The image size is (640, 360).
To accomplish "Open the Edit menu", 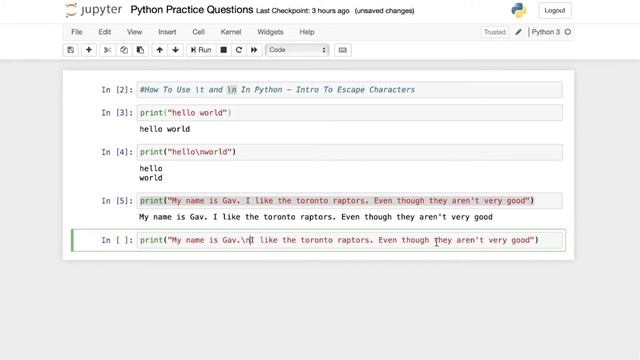I will click(104, 32).
